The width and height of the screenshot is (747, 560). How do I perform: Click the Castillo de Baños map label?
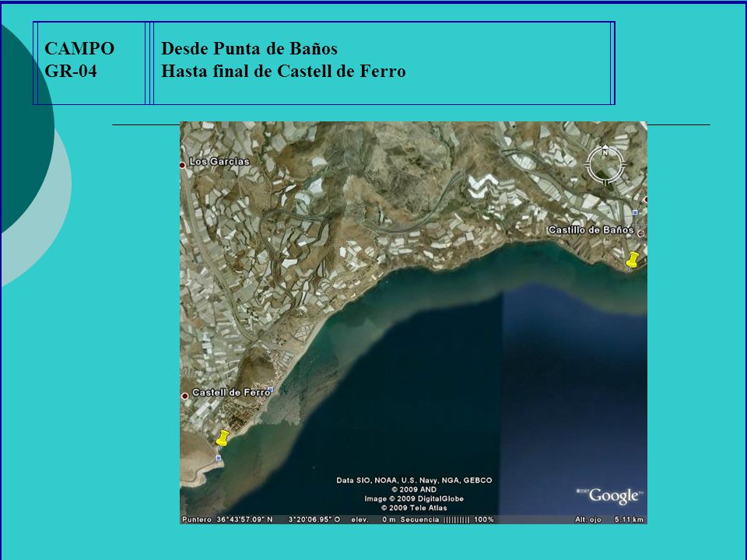tap(591, 230)
